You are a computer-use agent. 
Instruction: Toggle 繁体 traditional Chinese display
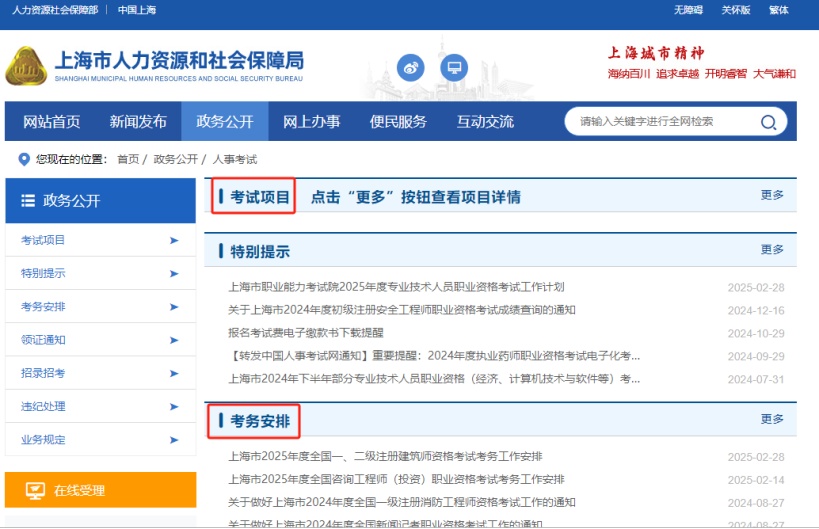pyautogui.click(x=778, y=10)
